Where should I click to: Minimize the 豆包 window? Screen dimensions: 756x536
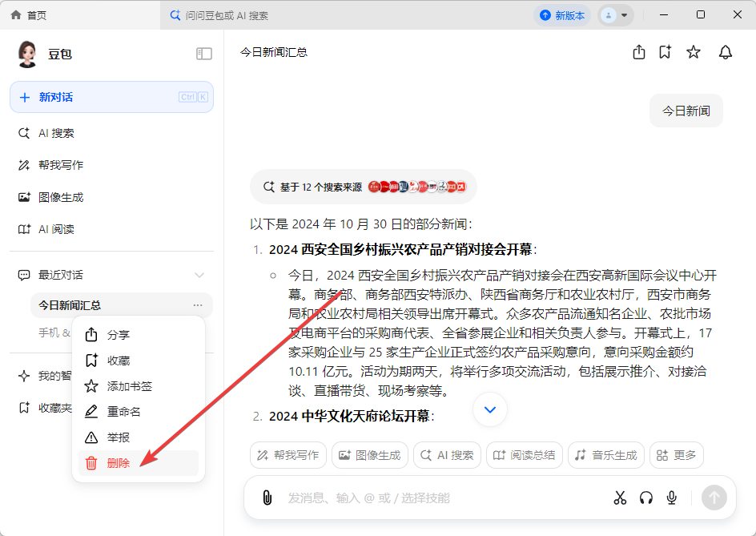[664, 15]
